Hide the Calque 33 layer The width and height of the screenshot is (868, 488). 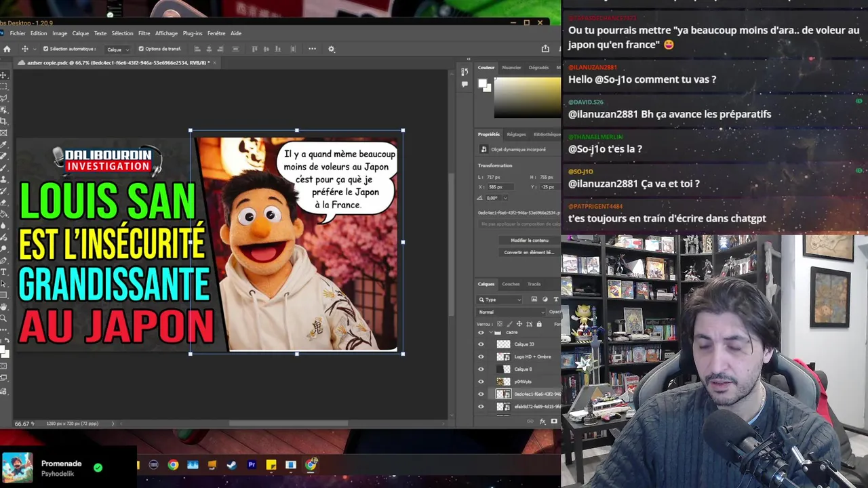pos(481,344)
